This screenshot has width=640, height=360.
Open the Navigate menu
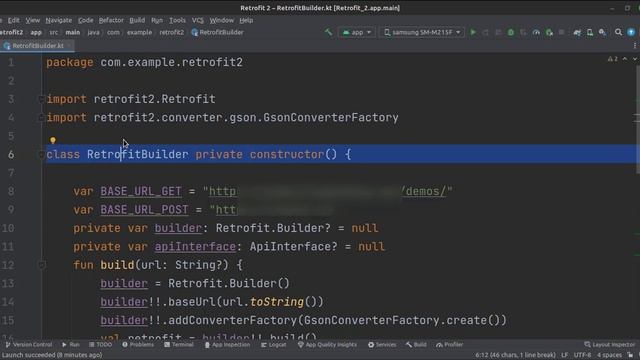59,20
